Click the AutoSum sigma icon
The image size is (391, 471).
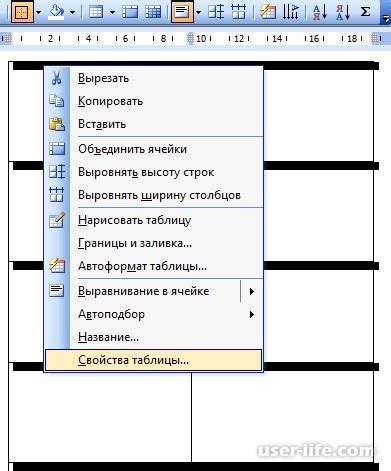tap(366, 12)
